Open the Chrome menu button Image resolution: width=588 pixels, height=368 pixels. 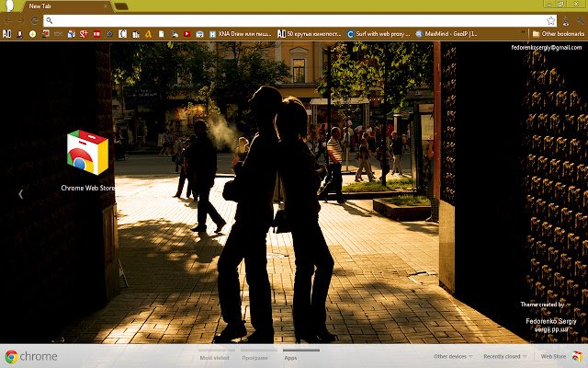575,20
